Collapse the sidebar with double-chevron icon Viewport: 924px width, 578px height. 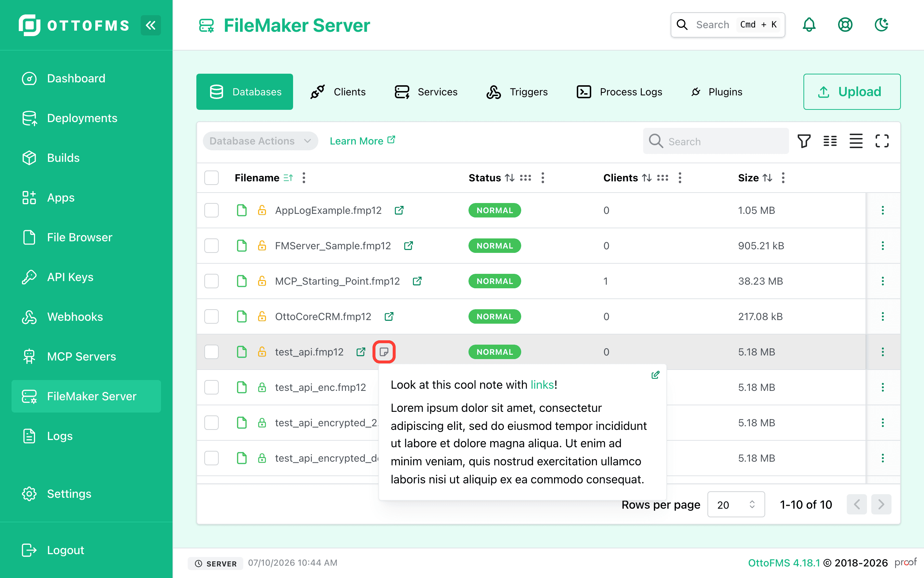click(x=151, y=25)
